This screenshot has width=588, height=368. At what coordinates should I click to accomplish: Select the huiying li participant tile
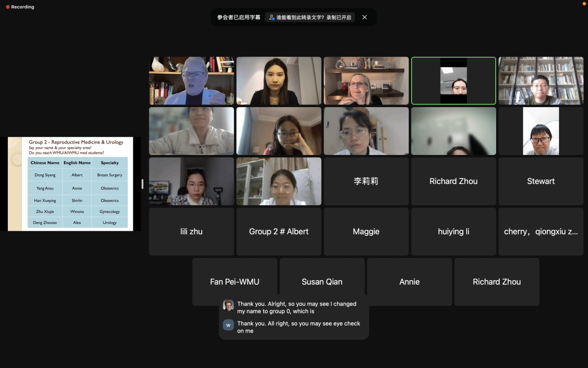[x=453, y=231]
